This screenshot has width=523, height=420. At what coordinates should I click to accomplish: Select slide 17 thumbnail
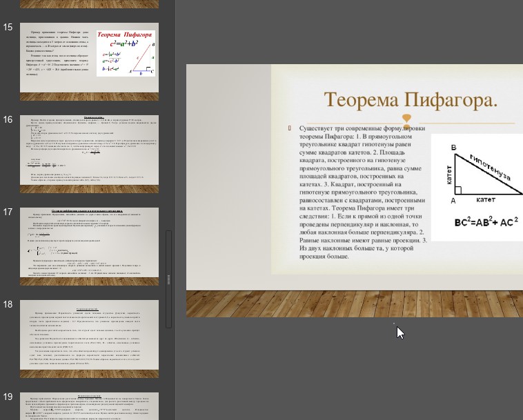pyautogui.click(x=90, y=246)
